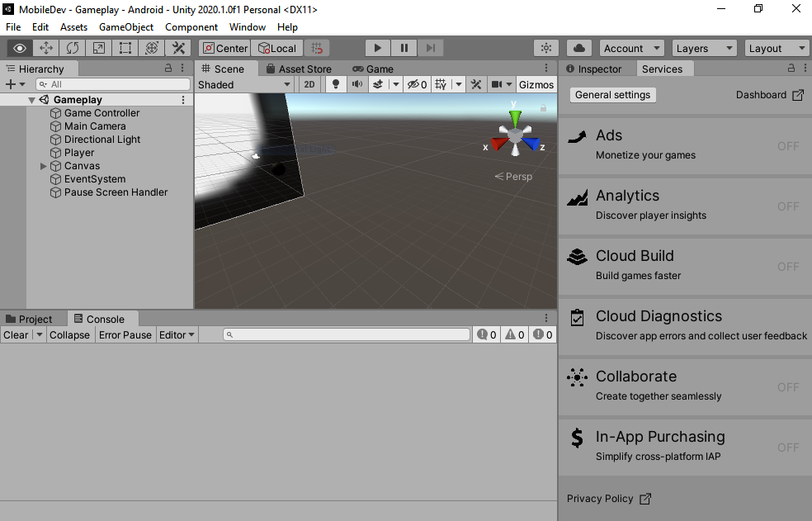Open the Layers dropdown
Screen dimensions: 812x521
tap(704, 48)
